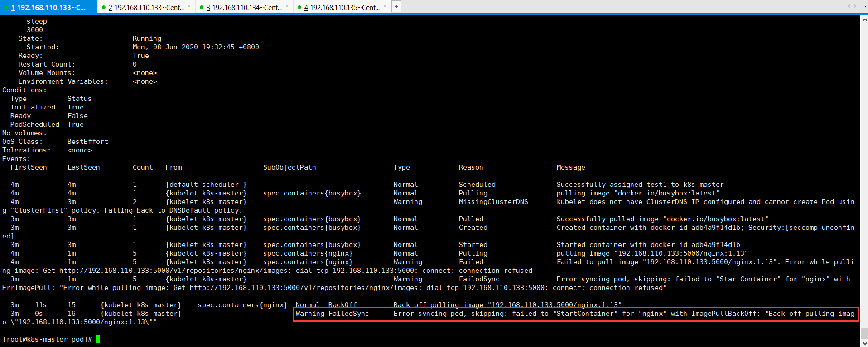Close session tab 1
The height and width of the screenshot is (347, 868).
tap(91, 6)
